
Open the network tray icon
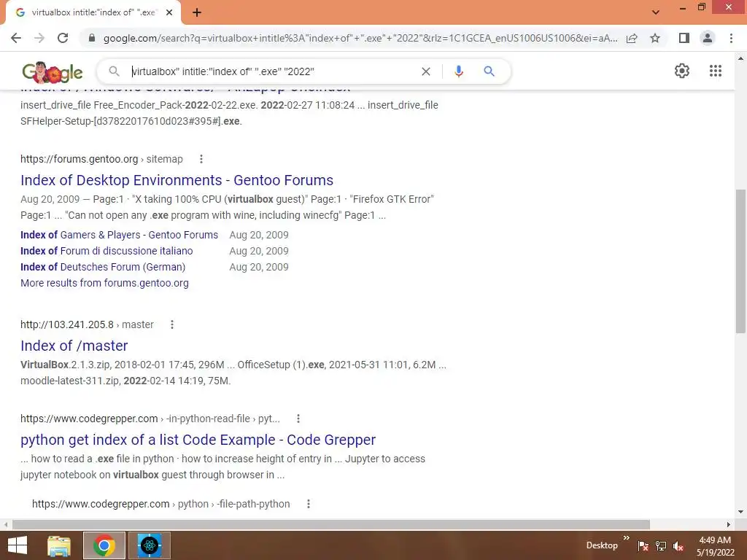(x=661, y=546)
